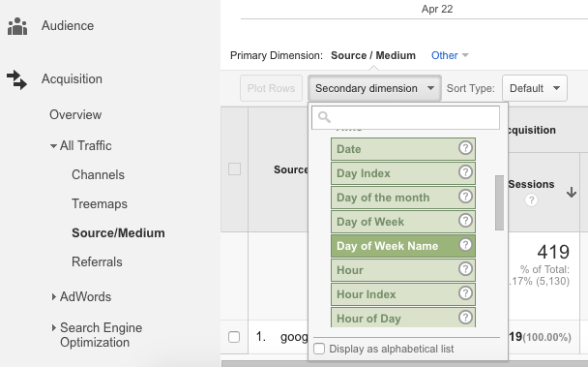Click the 419 sessions total value
Screen dimensions: 588x367
coord(553,252)
